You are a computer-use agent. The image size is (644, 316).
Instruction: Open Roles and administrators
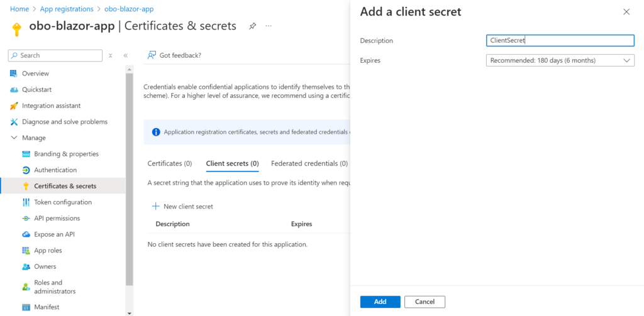pos(55,287)
